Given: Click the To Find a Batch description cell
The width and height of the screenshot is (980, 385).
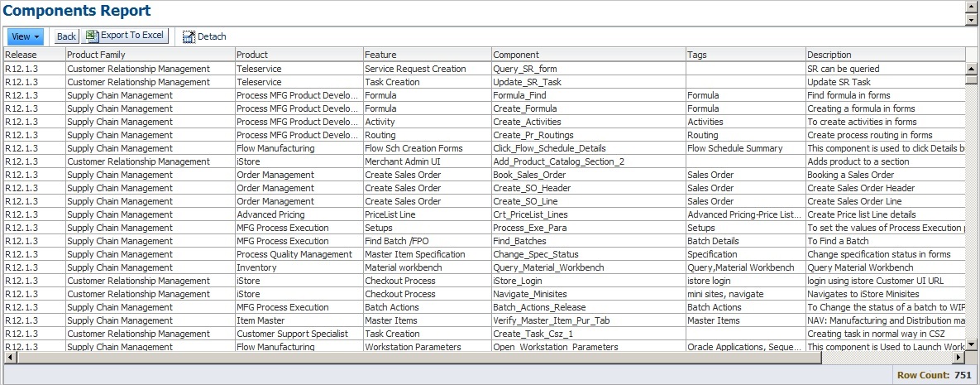Looking at the screenshot, I should (x=886, y=241).
